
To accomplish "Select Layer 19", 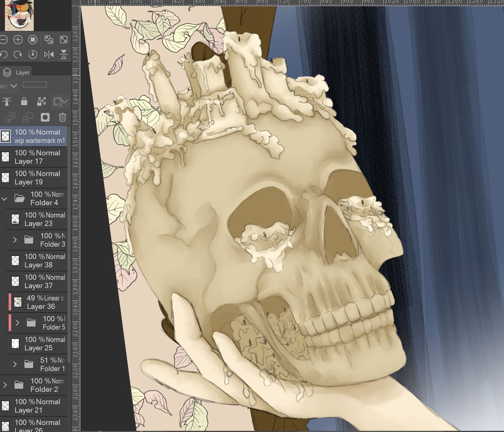I will [x=34, y=177].
